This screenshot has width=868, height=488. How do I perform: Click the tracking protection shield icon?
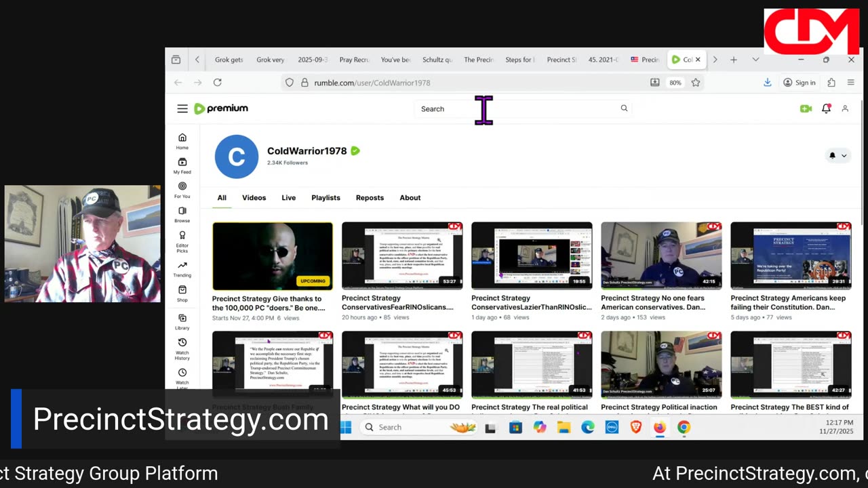pyautogui.click(x=290, y=83)
